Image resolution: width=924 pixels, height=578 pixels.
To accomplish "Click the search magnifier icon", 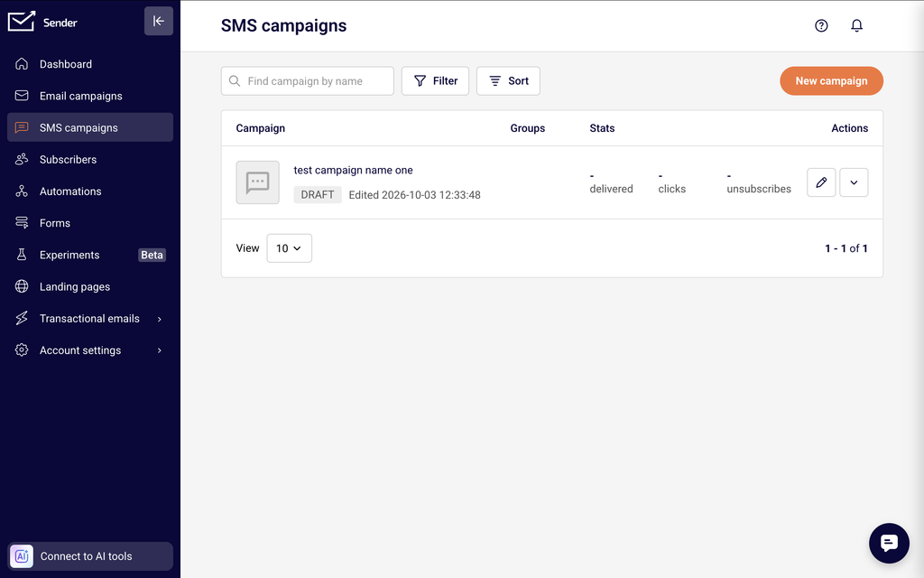I will (235, 80).
